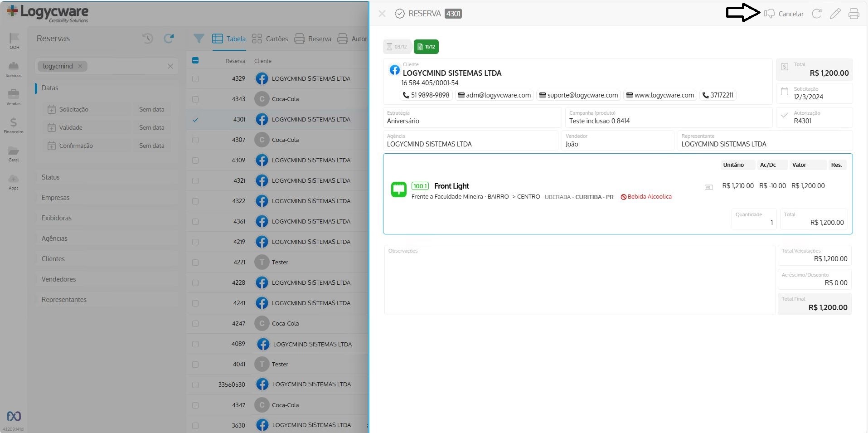The width and height of the screenshot is (868, 433).
Task: Expand the Empresas filter section
Action: click(x=107, y=198)
